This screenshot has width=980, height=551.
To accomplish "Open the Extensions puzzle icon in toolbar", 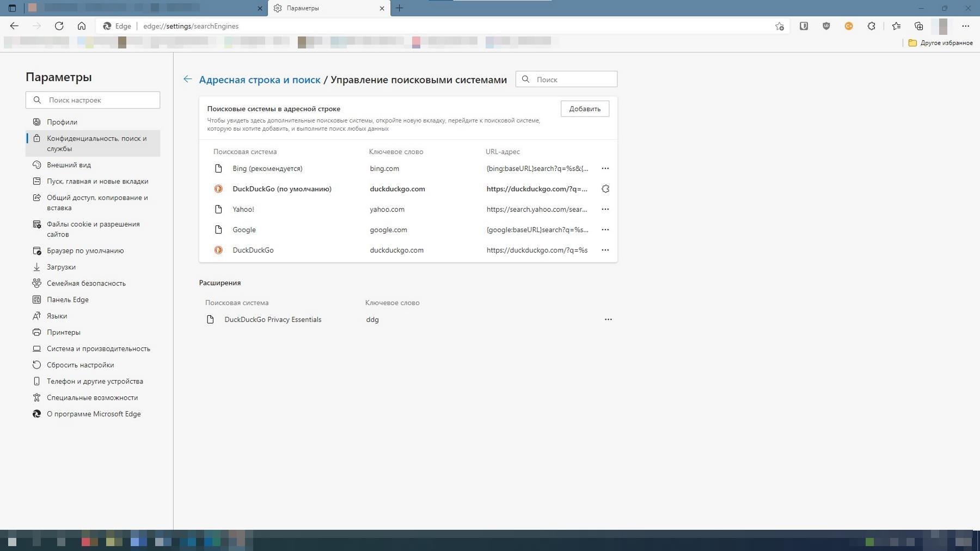I will 871,26.
